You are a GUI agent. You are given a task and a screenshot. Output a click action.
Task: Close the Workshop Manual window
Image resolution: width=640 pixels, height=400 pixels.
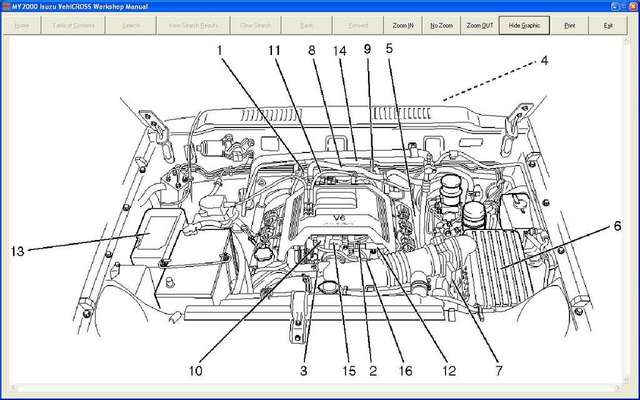tap(632, 6)
